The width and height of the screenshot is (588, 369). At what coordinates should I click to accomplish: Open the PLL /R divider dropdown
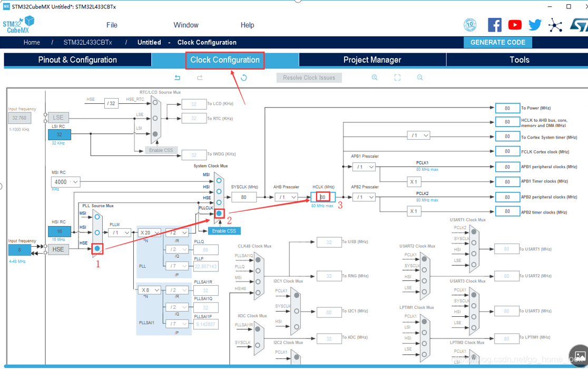point(177,233)
